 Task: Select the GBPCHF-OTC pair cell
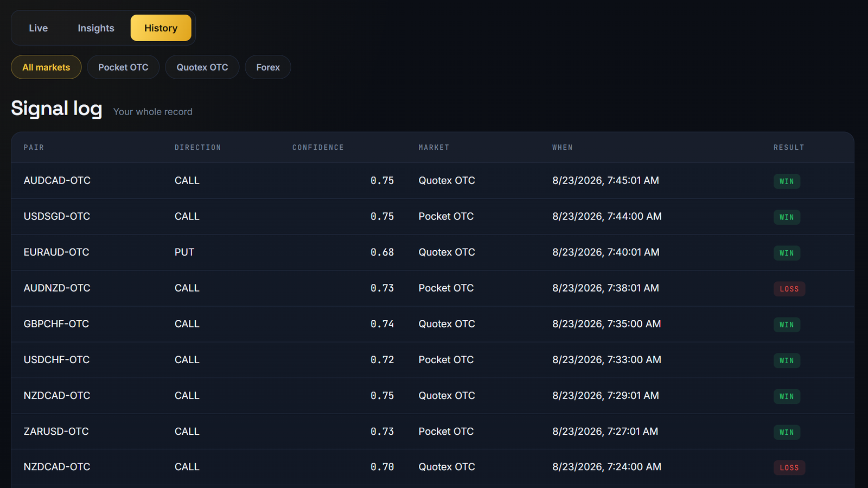click(x=56, y=324)
